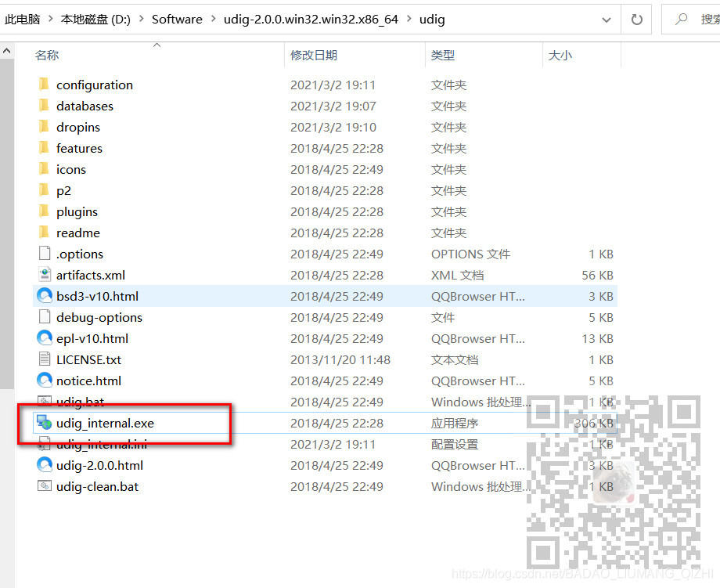Click the 文本文档 type cell
Screen dimensions: 720x588
(x=455, y=359)
